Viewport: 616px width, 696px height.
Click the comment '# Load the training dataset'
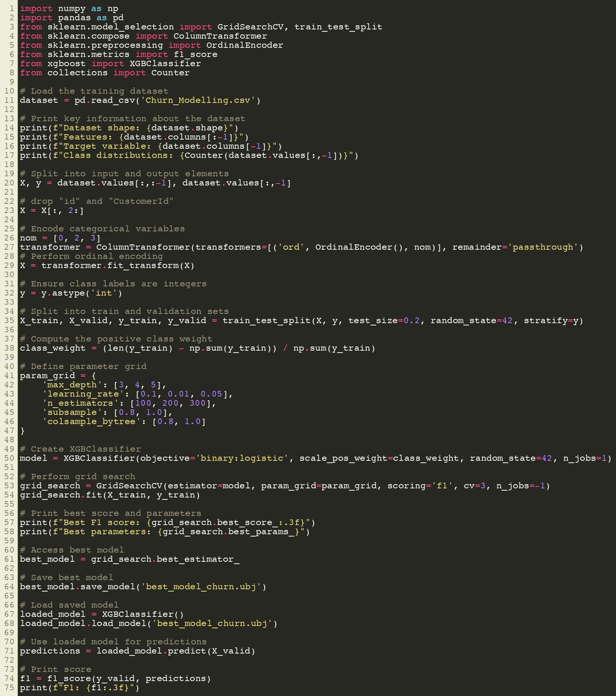tap(94, 91)
